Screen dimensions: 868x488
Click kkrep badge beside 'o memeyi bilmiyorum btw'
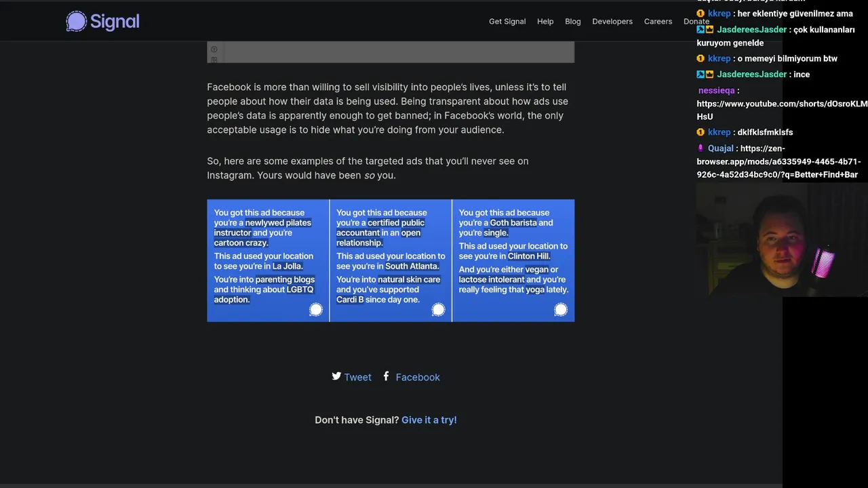click(701, 58)
